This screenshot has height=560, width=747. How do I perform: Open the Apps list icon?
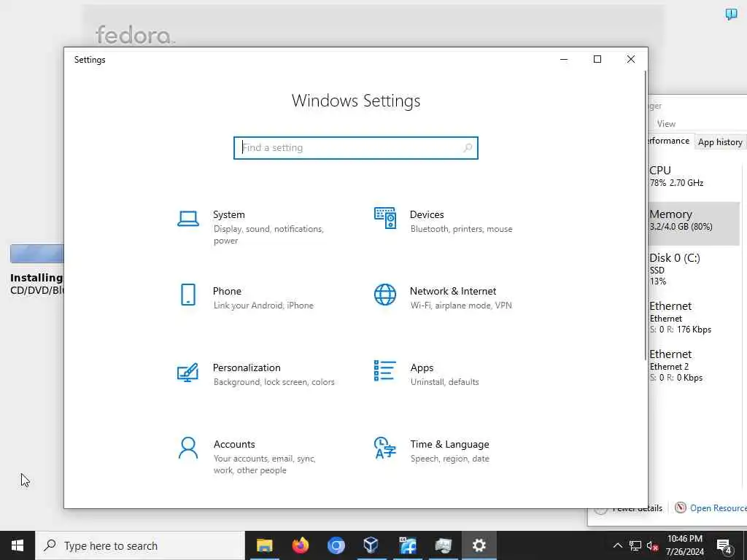384,371
